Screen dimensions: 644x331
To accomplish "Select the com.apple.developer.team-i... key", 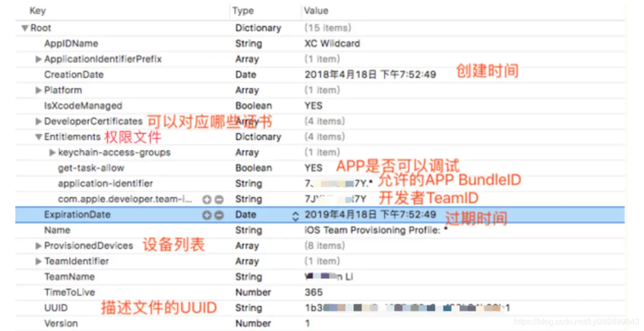I will 125,199.
